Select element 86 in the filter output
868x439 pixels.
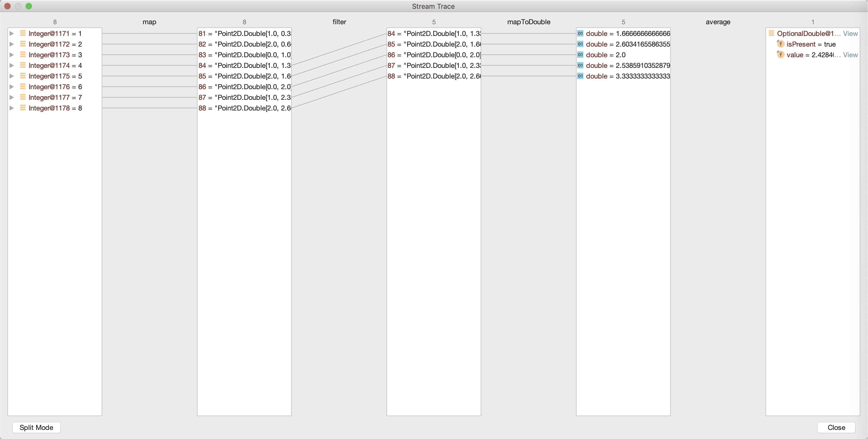pos(434,55)
